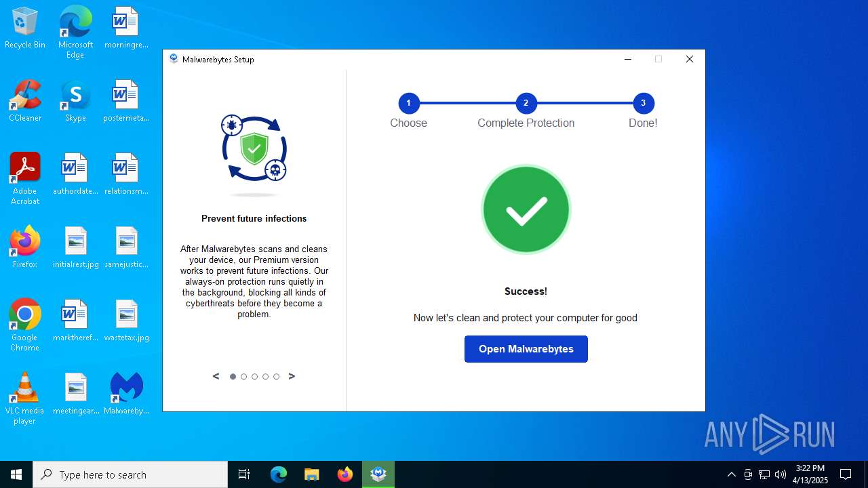Select the first carousel dot

click(233, 376)
